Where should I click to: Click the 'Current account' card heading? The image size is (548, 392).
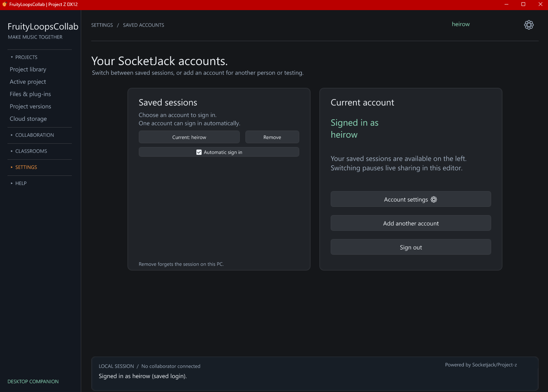(362, 102)
